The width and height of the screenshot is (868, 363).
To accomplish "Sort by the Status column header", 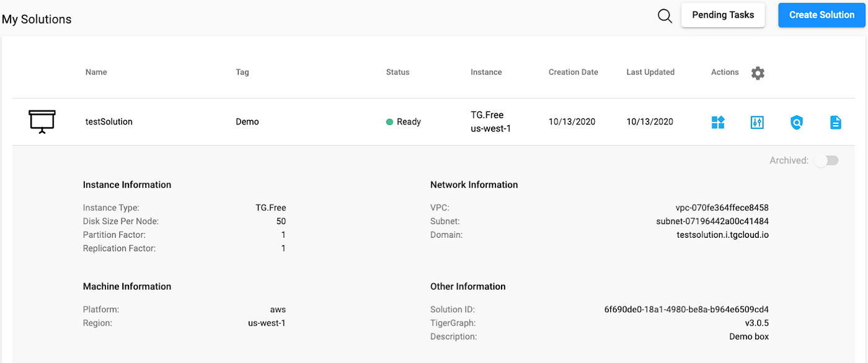I will point(397,72).
